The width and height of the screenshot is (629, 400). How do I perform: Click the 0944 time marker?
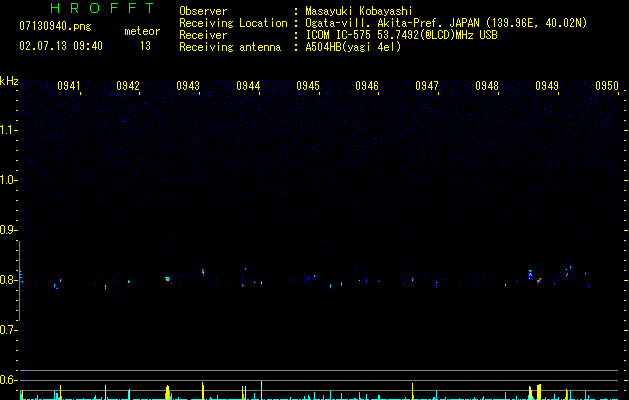click(x=248, y=86)
